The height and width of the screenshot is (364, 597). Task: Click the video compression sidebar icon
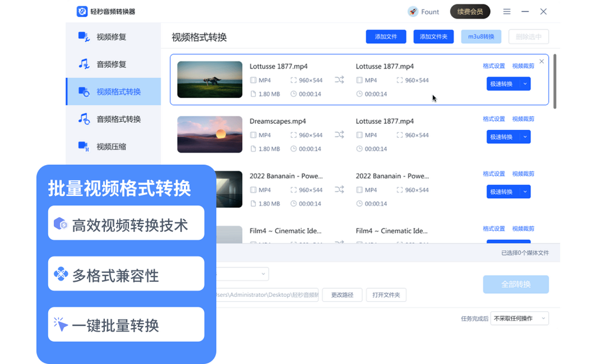84,146
